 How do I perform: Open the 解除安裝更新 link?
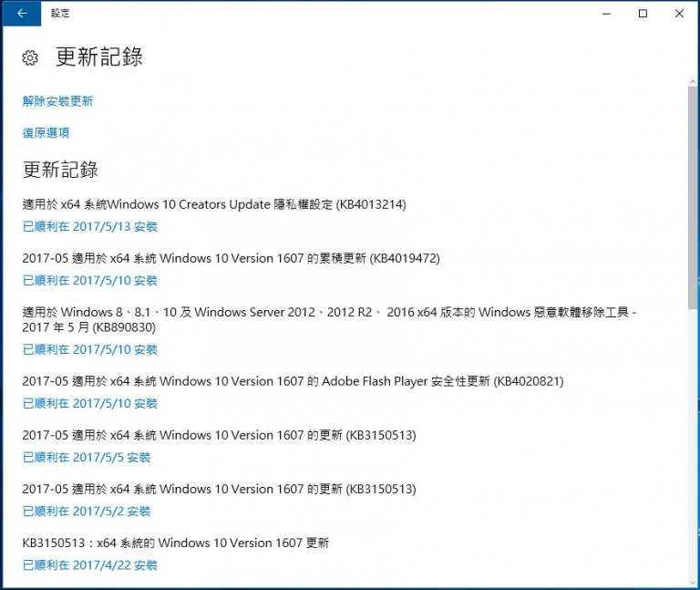pyautogui.click(x=57, y=101)
